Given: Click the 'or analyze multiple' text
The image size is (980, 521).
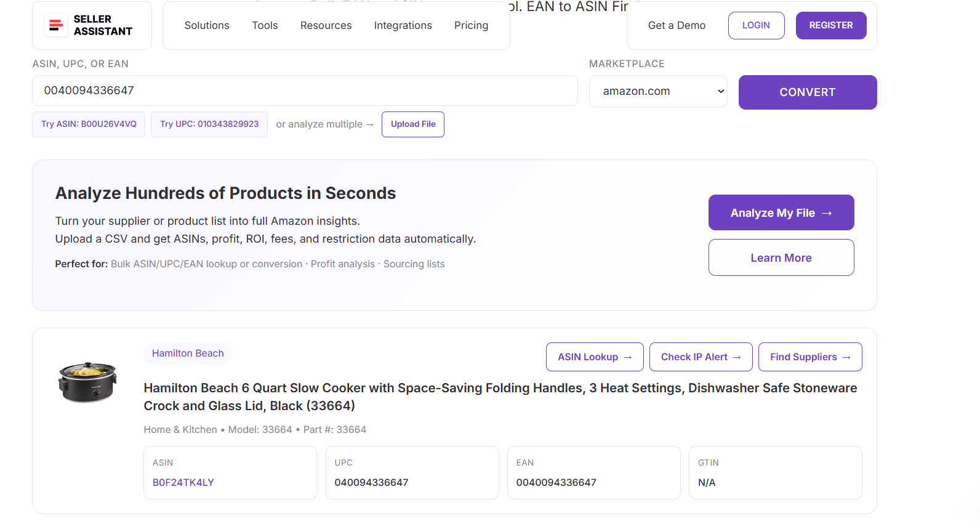Looking at the screenshot, I should click(x=319, y=124).
